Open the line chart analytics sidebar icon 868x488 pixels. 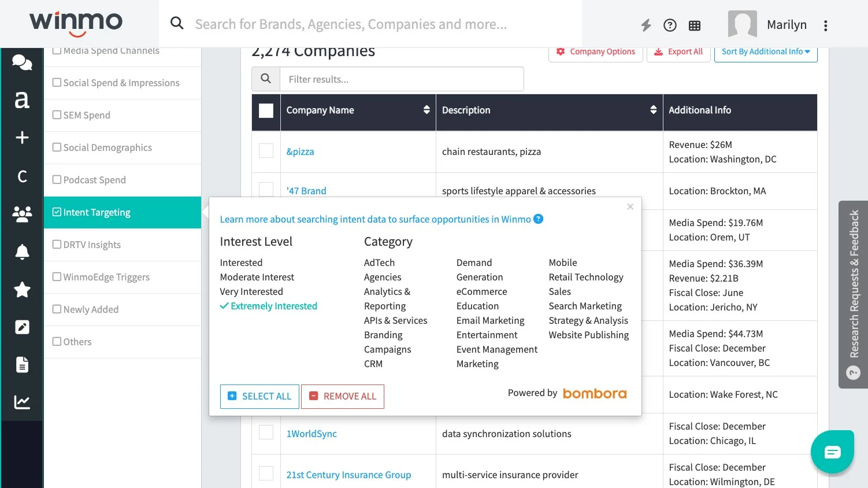pyautogui.click(x=22, y=402)
